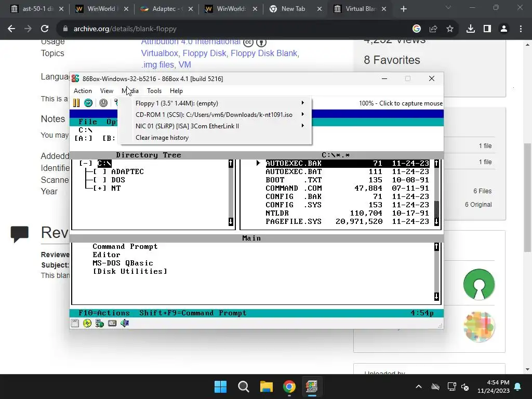The width and height of the screenshot is (532, 399).
Task: Open a new Chrome tab
Action: [x=403, y=9]
